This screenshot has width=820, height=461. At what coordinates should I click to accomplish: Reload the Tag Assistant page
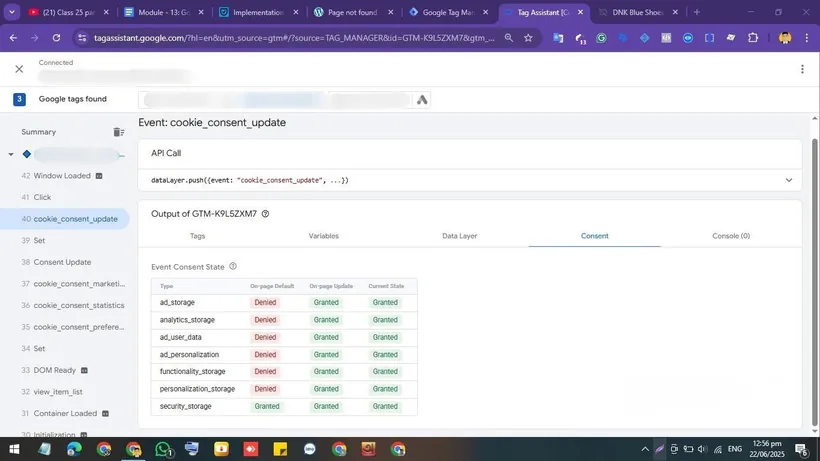[x=56, y=38]
